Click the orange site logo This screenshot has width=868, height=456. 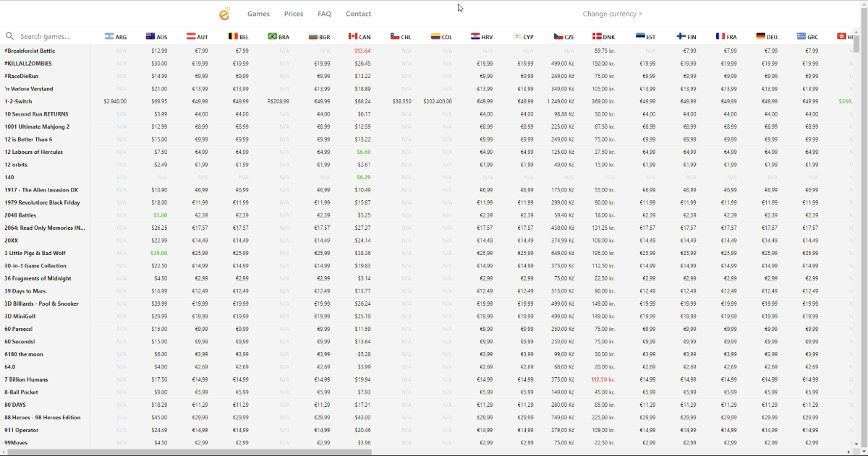(x=225, y=14)
